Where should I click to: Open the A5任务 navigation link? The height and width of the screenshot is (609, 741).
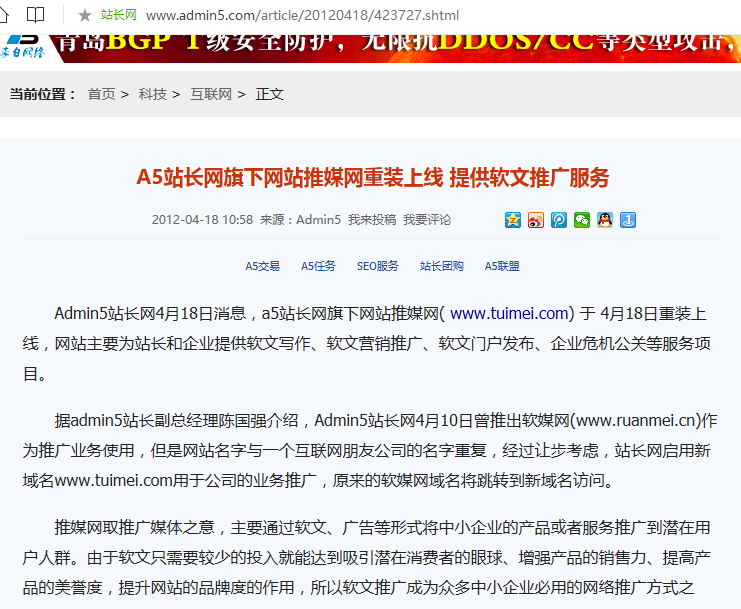pos(318,266)
